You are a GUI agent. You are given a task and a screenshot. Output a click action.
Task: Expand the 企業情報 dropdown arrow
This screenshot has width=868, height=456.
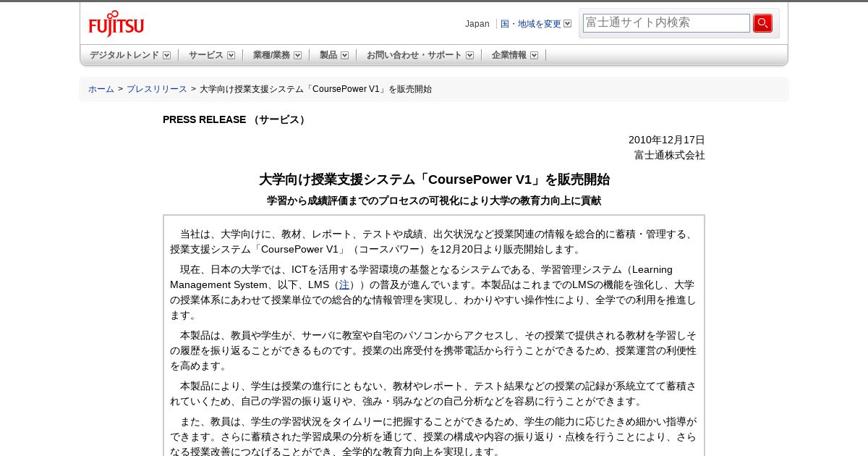[x=535, y=55]
